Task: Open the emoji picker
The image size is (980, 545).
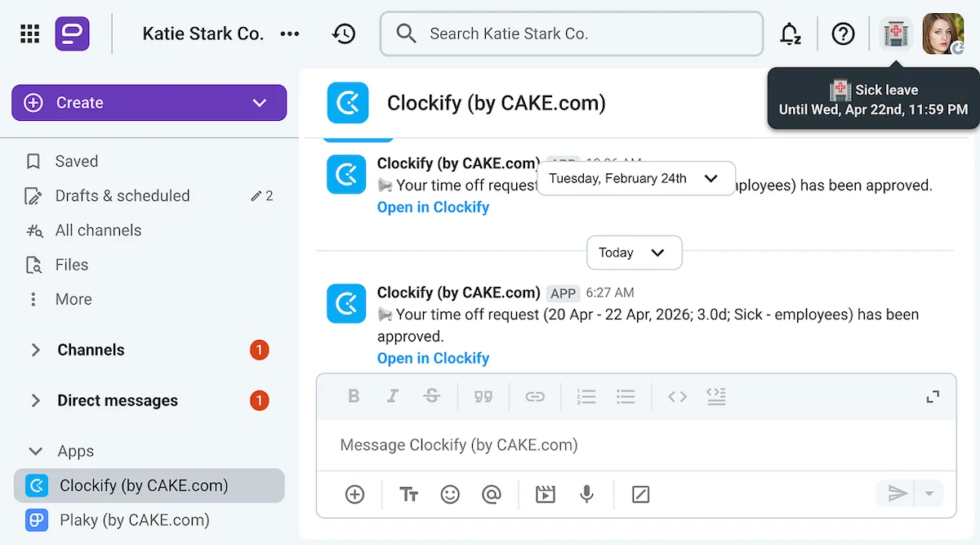Action: (x=450, y=494)
